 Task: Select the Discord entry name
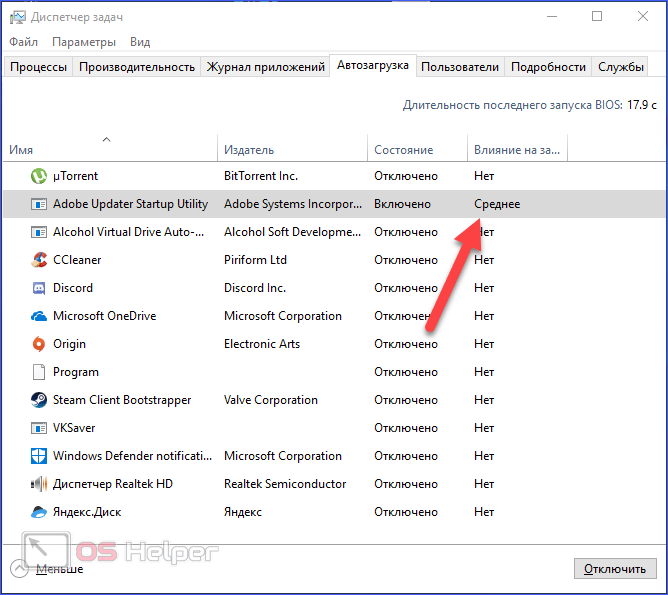(x=72, y=288)
